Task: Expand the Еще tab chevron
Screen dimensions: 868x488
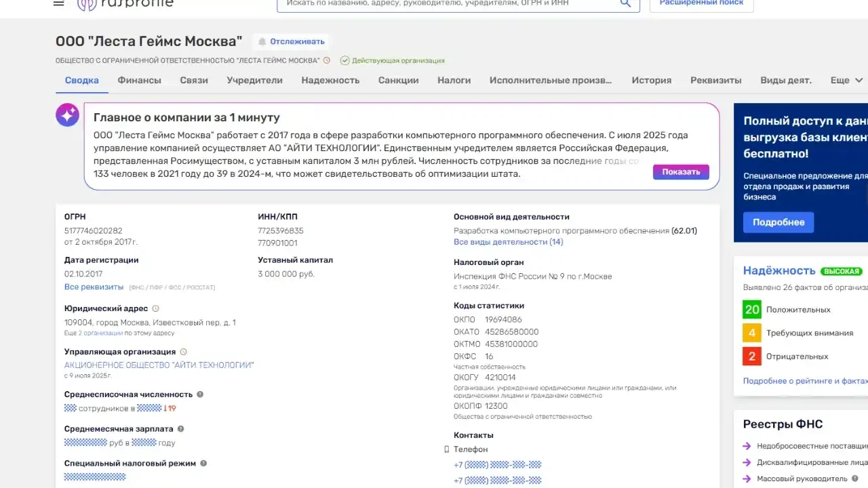Action: (x=859, y=80)
